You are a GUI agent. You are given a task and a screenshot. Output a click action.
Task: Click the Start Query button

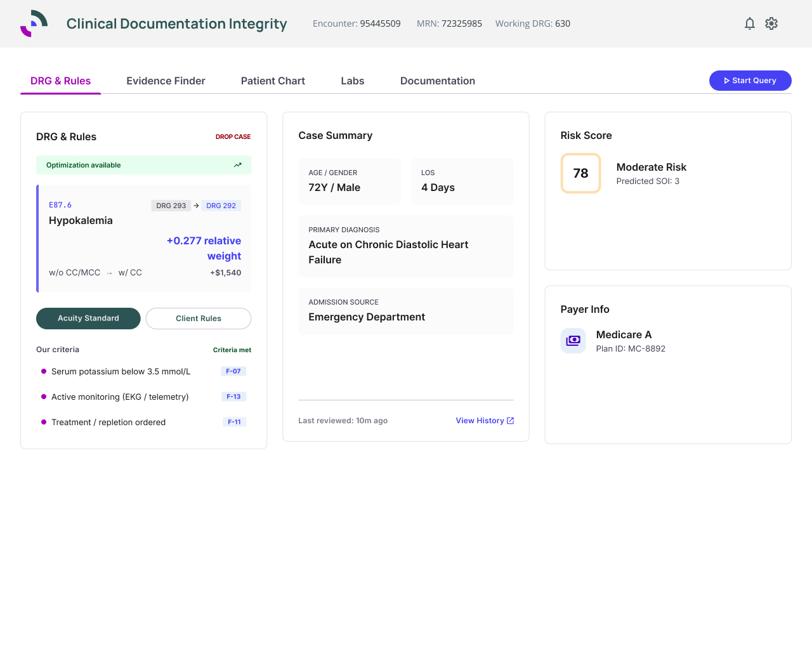(x=750, y=81)
